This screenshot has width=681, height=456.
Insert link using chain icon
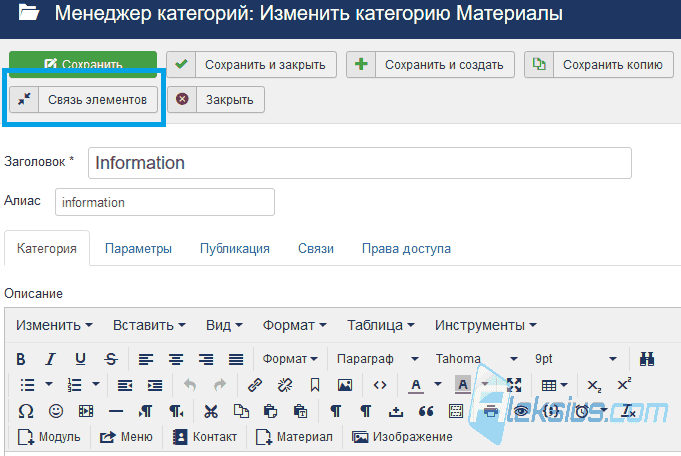[x=255, y=385]
